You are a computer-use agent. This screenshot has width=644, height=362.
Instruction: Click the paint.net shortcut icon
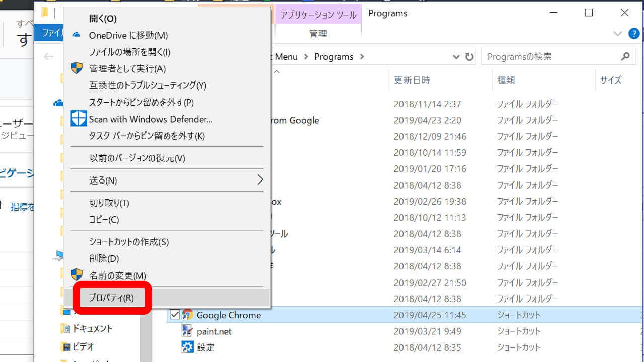(x=187, y=331)
